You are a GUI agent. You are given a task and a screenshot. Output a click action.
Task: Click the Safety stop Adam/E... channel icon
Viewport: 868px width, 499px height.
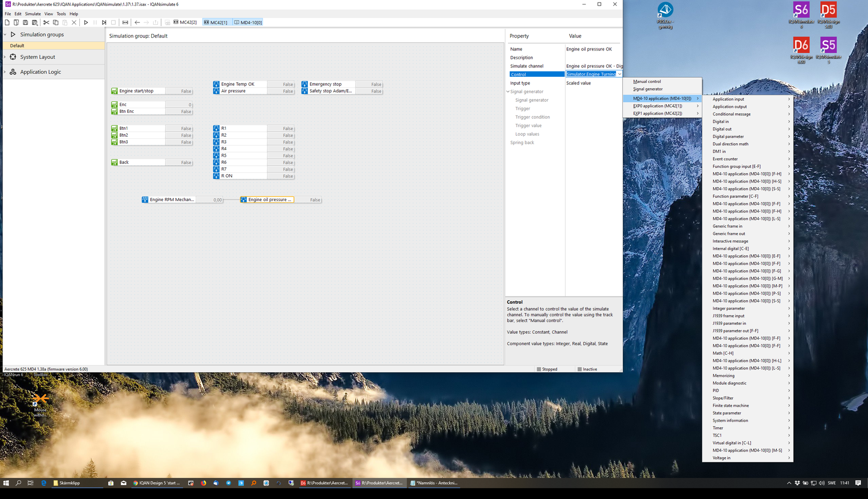[304, 91]
